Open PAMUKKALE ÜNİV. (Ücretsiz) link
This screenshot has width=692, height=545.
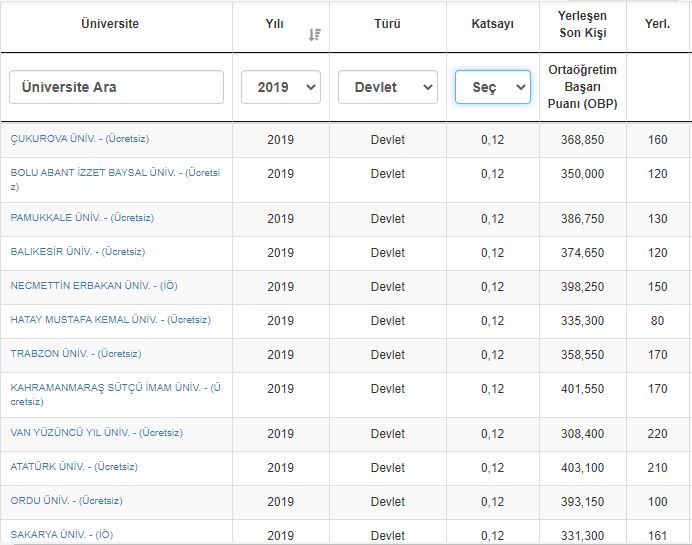(82, 218)
